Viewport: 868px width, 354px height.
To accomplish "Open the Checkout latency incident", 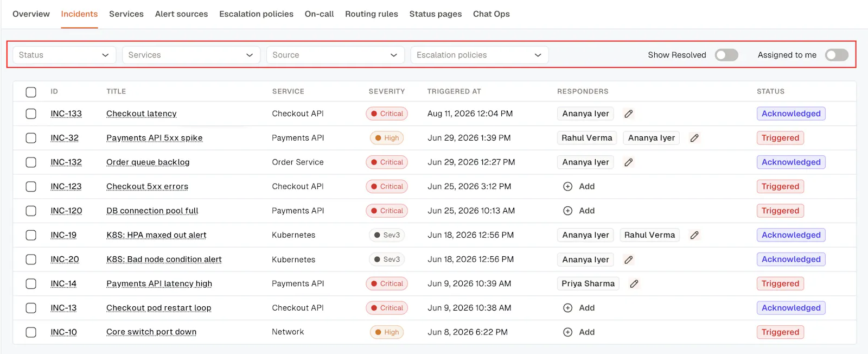I will [142, 113].
